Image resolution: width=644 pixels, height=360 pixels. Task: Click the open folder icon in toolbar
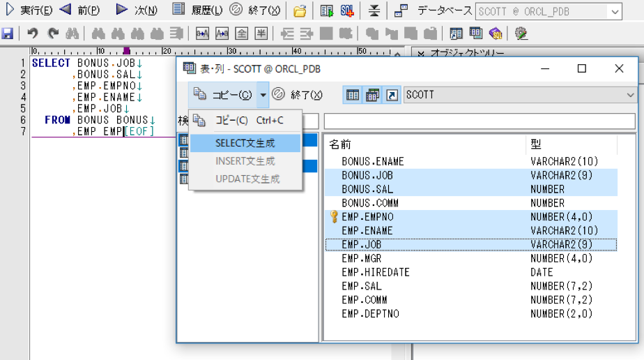tap(300, 10)
